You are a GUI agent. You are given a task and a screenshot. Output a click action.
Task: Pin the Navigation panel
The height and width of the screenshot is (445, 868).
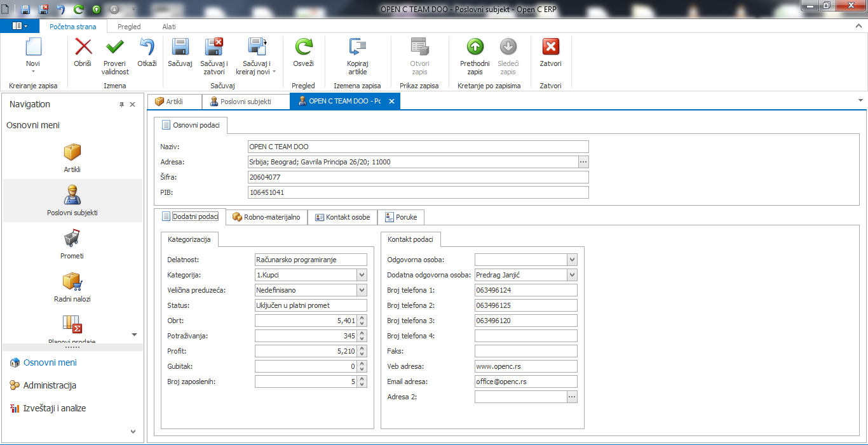[121, 105]
